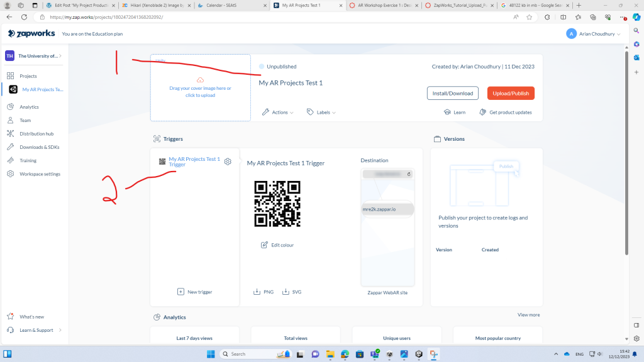Viewport: 644px width, 362px height.
Task: Click the View more analytics link
Action: coord(528,315)
